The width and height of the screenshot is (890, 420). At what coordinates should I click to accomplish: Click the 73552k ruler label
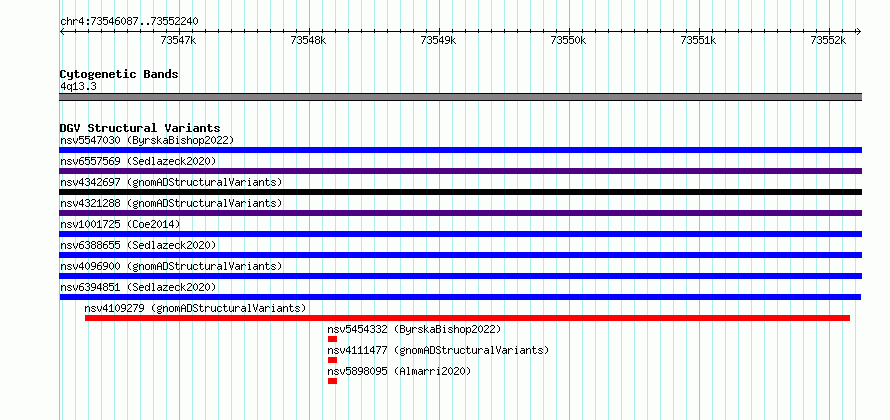(x=828, y=40)
